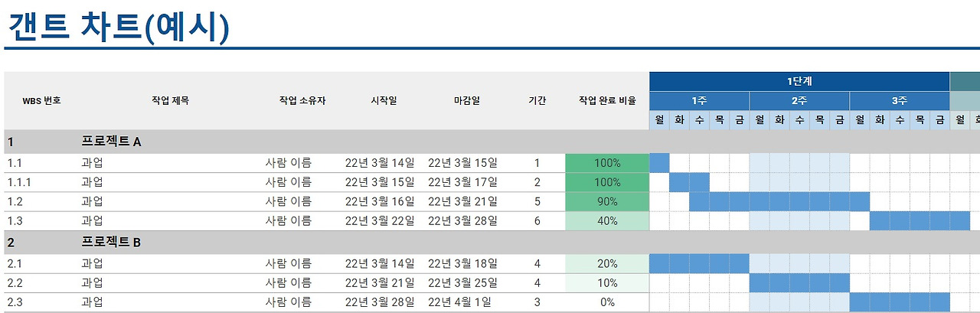Click end date 22년 3월 17일
This screenshot has height=313, width=980.
tap(462, 182)
